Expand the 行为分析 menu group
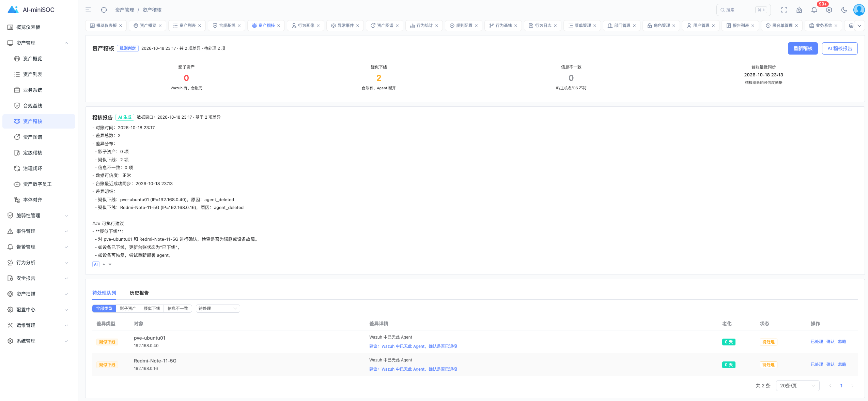Viewport: 868px width, 401px height. pyautogui.click(x=39, y=263)
